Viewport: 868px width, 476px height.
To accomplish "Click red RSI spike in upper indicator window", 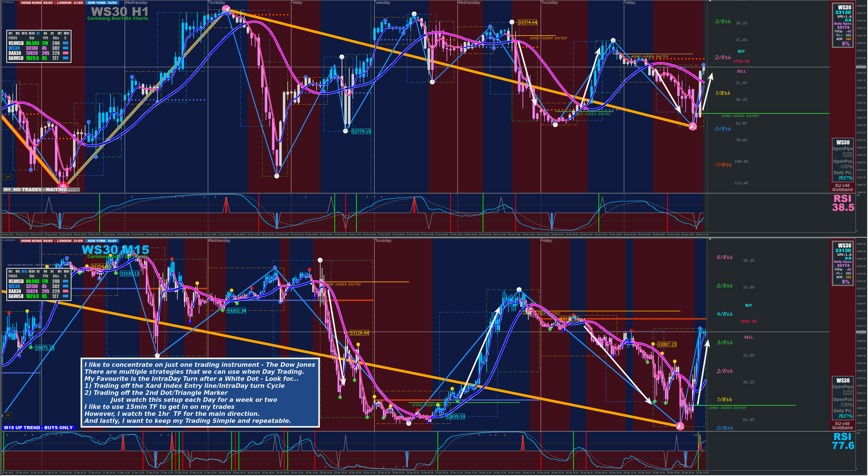I will 226,205.
